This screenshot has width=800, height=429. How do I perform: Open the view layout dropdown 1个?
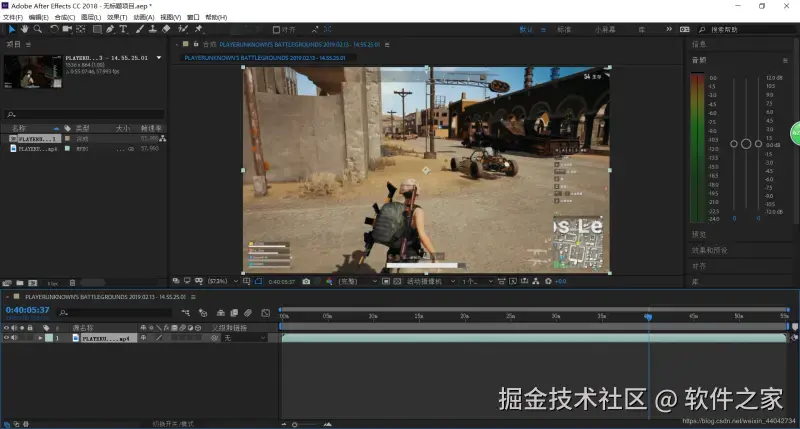478,281
